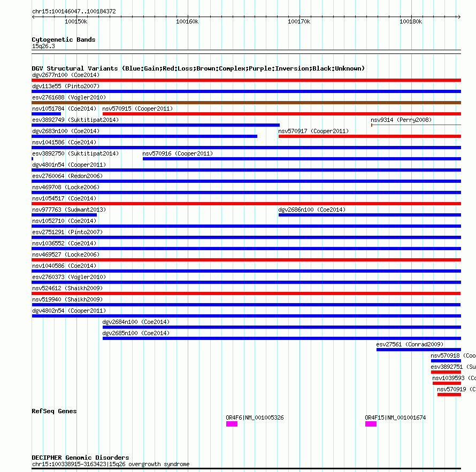Click the nsv1052710 (Coe2014) label
476x472 pixels.
[64, 221]
